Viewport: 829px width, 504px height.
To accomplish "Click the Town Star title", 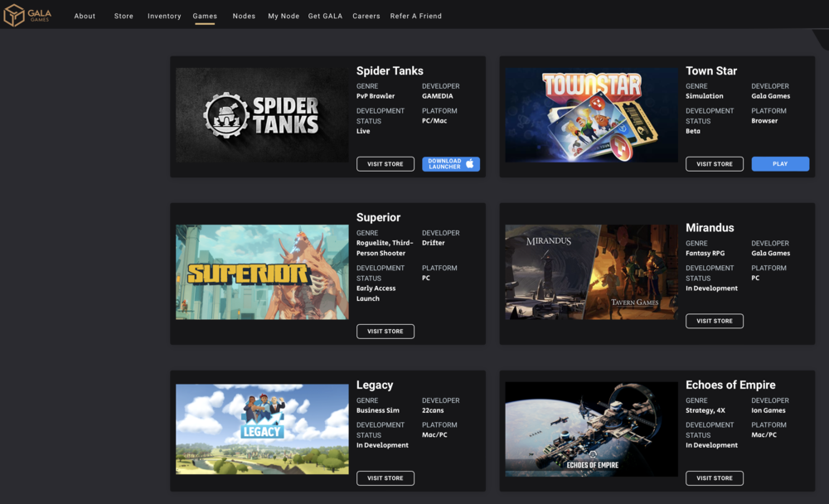I will click(711, 70).
